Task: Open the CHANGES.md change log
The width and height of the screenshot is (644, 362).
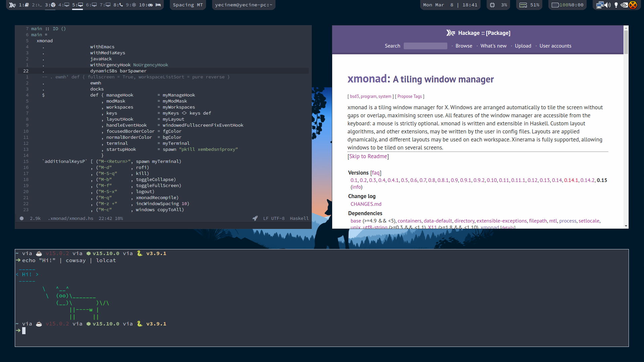Action: [365, 204]
